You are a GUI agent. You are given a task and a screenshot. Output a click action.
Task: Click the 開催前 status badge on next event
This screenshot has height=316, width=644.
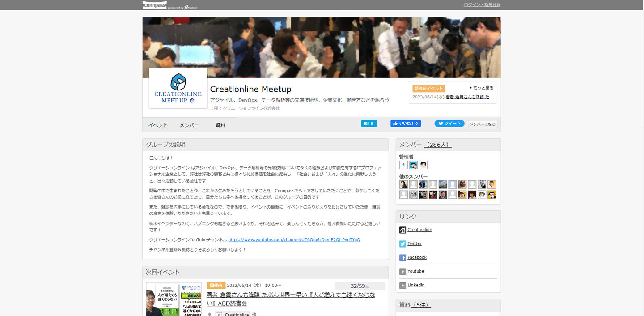point(216,286)
